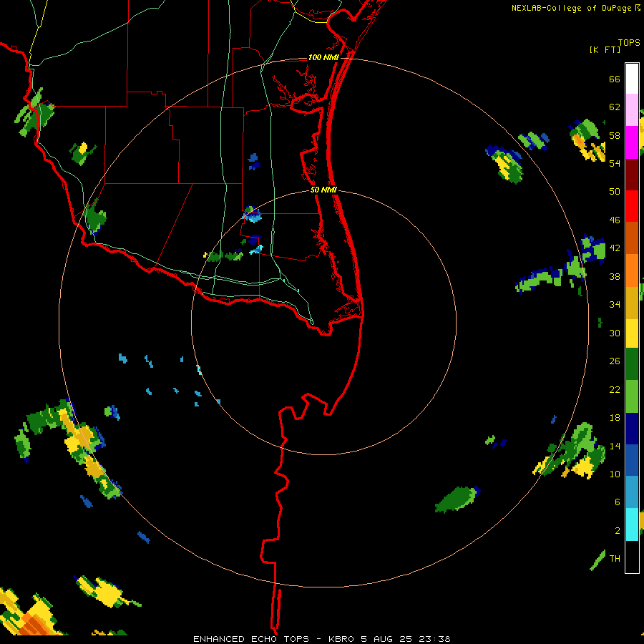644x644 pixels.
Task: Select the cyan 2 kft legend swatch
Action: point(632,524)
